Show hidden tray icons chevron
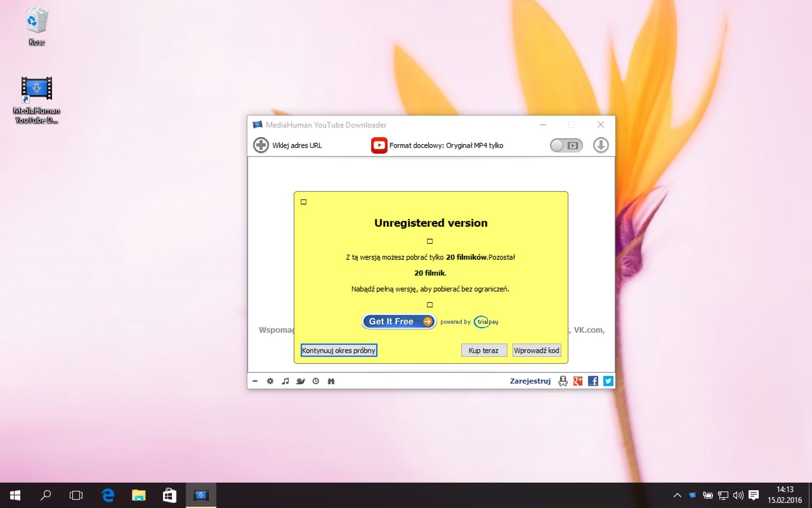This screenshot has width=812, height=508. (x=677, y=495)
